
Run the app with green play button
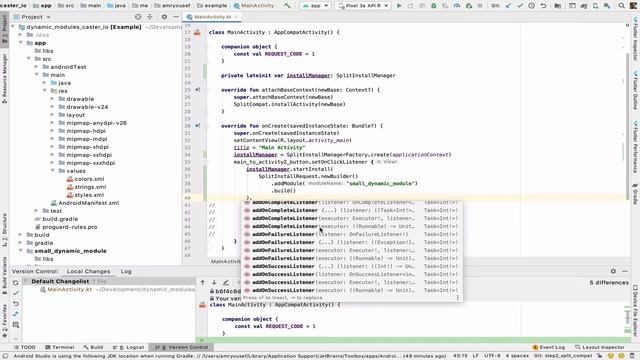(x=399, y=6)
